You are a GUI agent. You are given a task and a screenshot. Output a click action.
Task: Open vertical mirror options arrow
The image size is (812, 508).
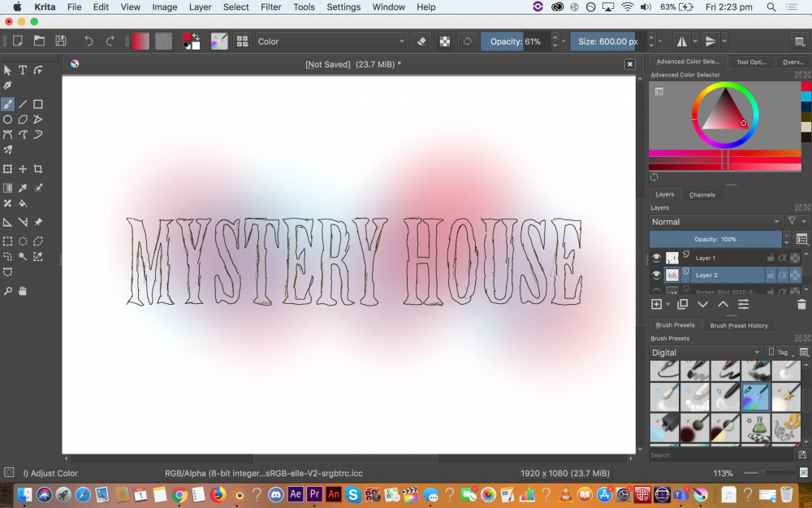tap(724, 41)
